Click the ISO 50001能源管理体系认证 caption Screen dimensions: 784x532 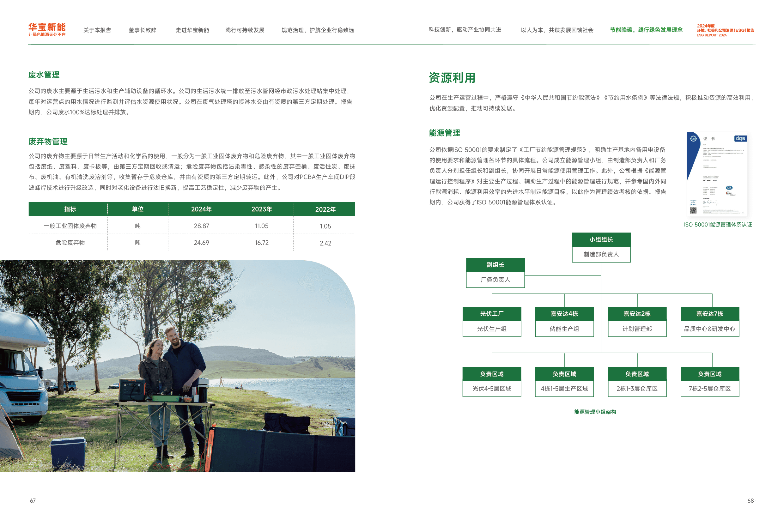[x=718, y=224]
